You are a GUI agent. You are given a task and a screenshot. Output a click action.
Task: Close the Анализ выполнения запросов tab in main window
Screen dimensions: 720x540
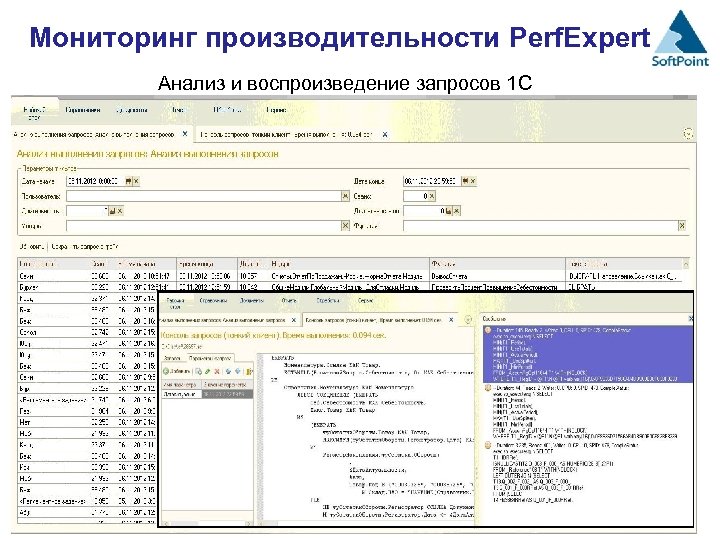[x=185, y=134]
